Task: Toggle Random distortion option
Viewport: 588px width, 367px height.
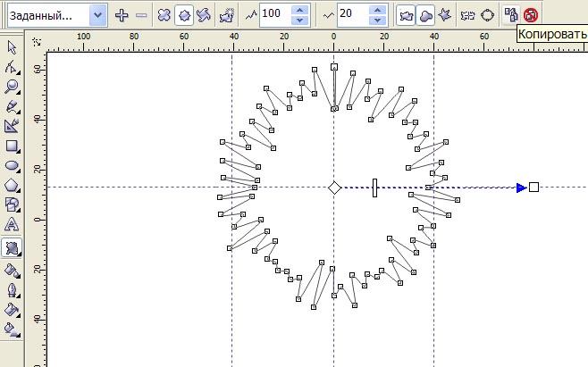Action: (406, 15)
